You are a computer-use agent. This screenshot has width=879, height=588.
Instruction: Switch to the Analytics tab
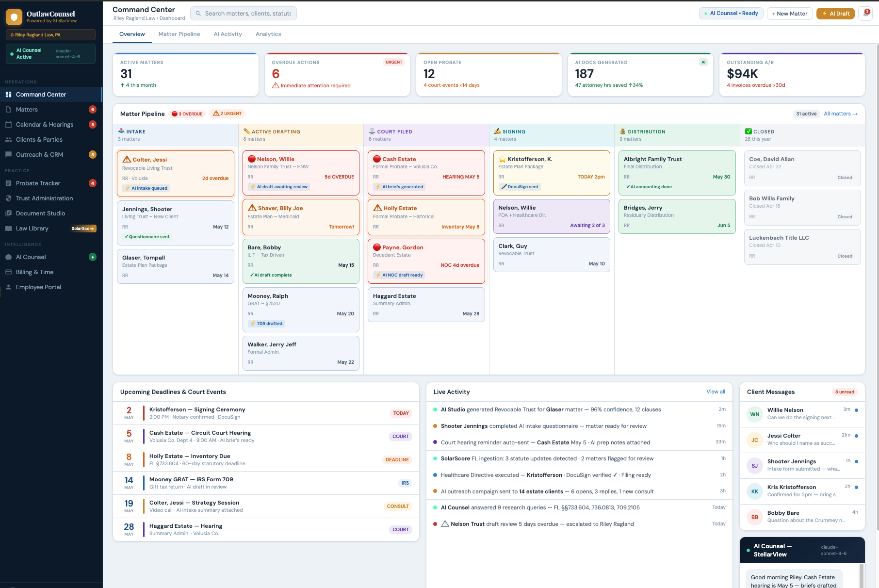coord(268,34)
